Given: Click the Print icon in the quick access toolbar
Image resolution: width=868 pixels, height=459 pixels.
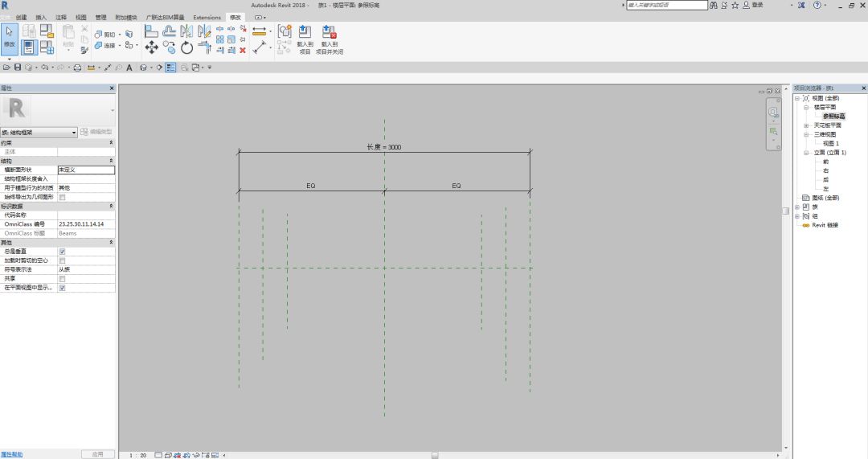Looking at the screenshot, I should [77, 68].
